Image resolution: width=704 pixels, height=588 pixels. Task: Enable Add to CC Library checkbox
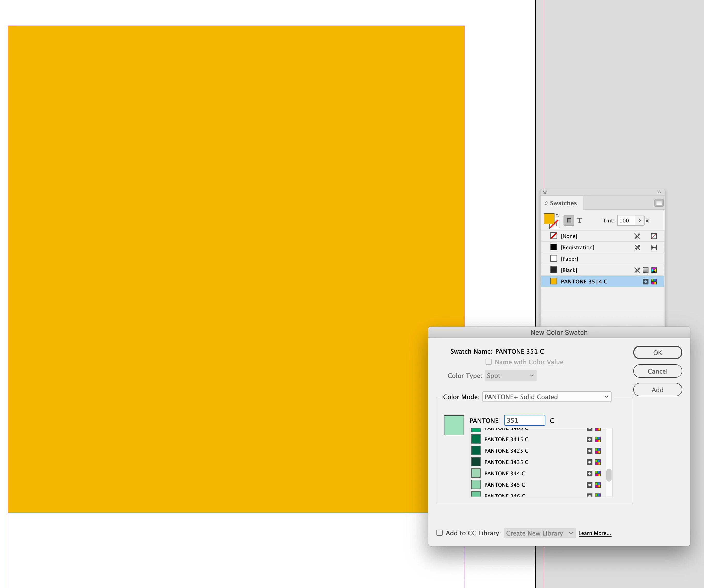point(440,533)
